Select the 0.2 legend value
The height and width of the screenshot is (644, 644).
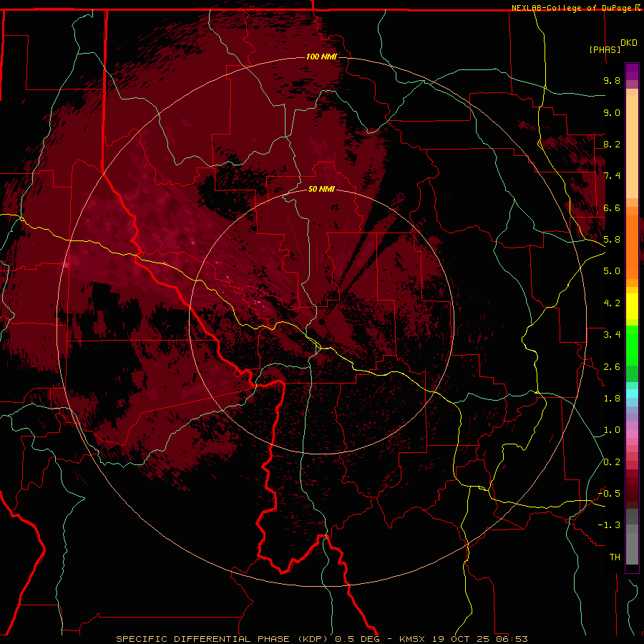(612, 462)
